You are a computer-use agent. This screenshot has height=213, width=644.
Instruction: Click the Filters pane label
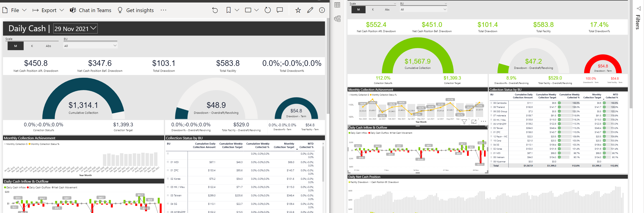[x=638, y=22]
